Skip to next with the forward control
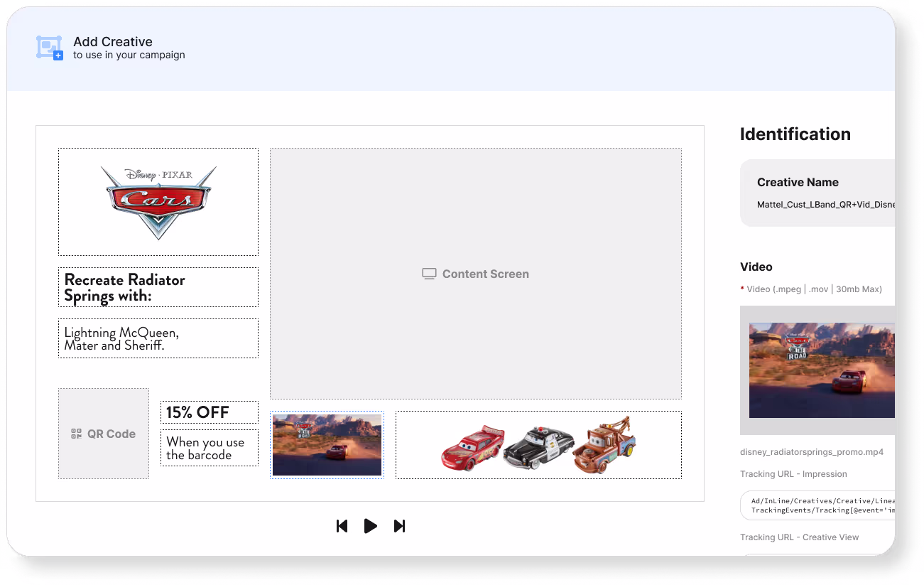This screenshot has width=924, height=585. [399, 526]
